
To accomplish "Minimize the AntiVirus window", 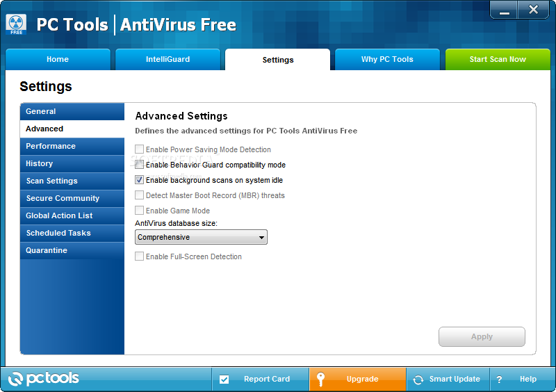I will tap(505, 10).
